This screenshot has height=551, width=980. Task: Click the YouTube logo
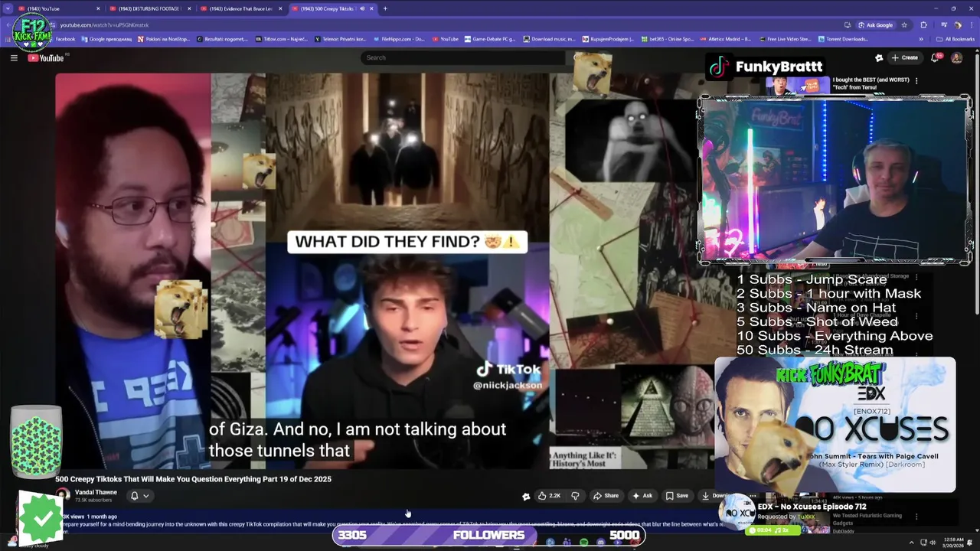click(x=47, y=58)
